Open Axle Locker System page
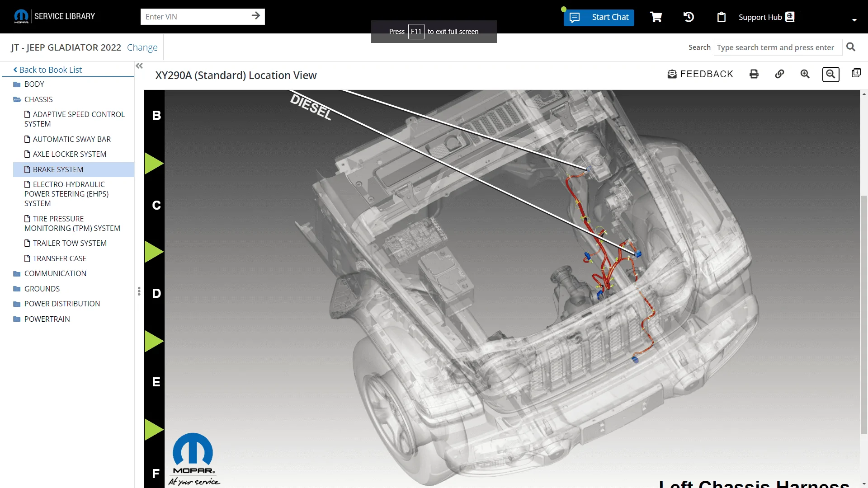Viewport: 868px width, 488px height. tap(65, 154)
